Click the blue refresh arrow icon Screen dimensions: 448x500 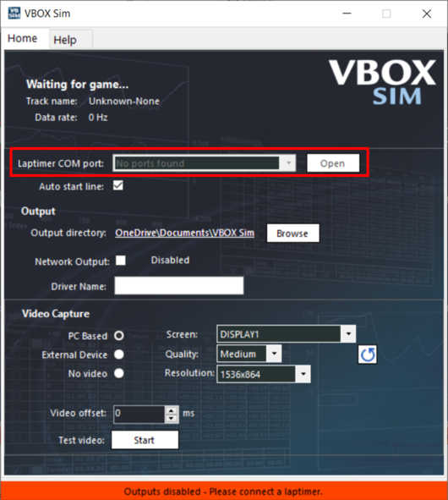click(x=367, y=354)
